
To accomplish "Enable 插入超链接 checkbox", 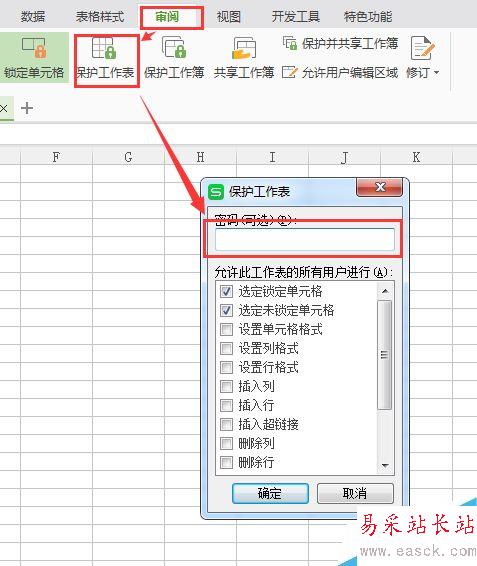I will 226,424.
